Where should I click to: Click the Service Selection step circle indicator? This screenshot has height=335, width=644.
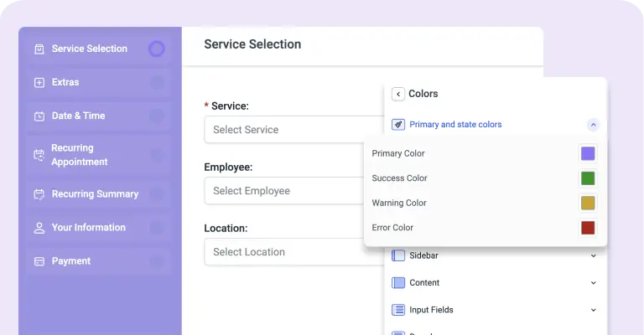pos(157,49)
